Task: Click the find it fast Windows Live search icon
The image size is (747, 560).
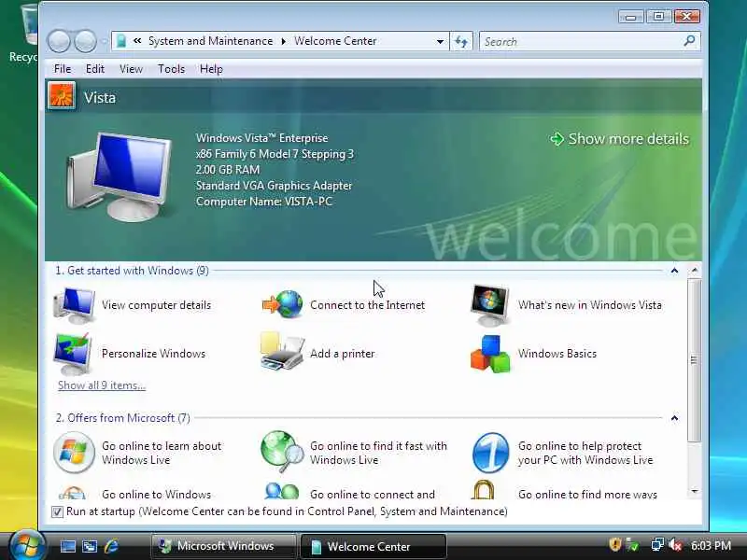Action: click(282, 452)
